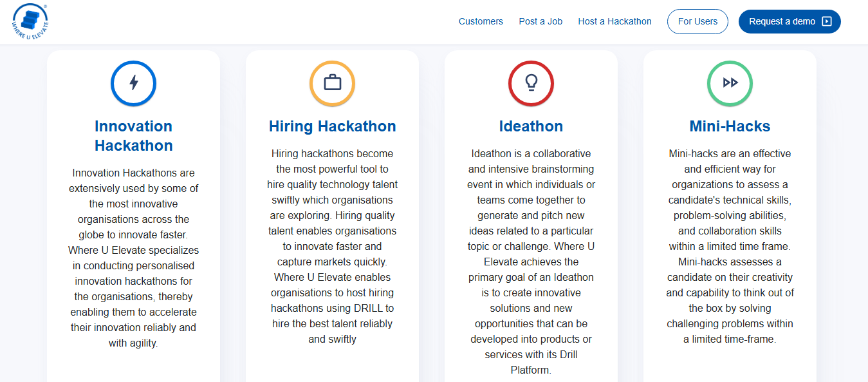
Task: Select the Hiring Hackathon heading
Action: (332, 126)
